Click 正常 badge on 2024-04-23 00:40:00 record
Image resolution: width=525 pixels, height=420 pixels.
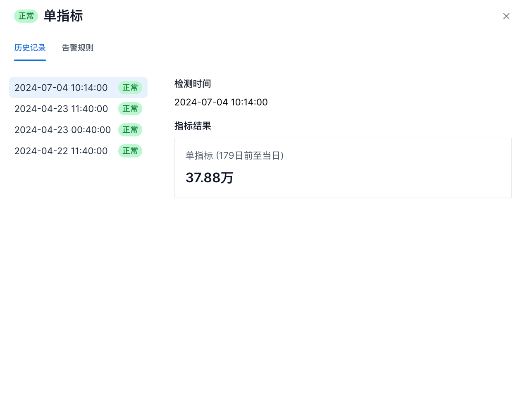point(130,130)
